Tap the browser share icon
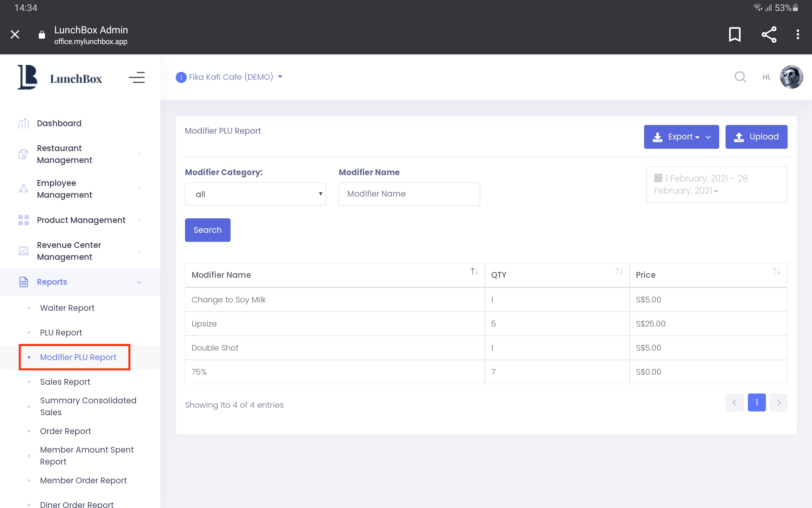The height and width of the screenshot is (508, 812). click(769, 34)
